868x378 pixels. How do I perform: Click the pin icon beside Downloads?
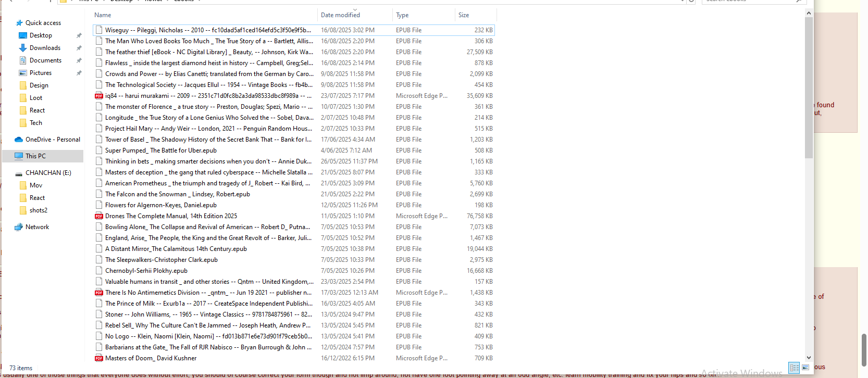[x=79, y=48]
